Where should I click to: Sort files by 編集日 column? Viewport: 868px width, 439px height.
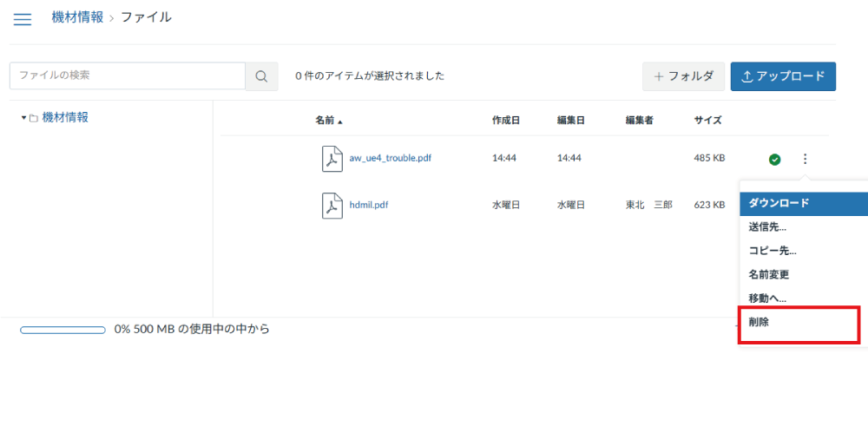[x=571, y=120]
